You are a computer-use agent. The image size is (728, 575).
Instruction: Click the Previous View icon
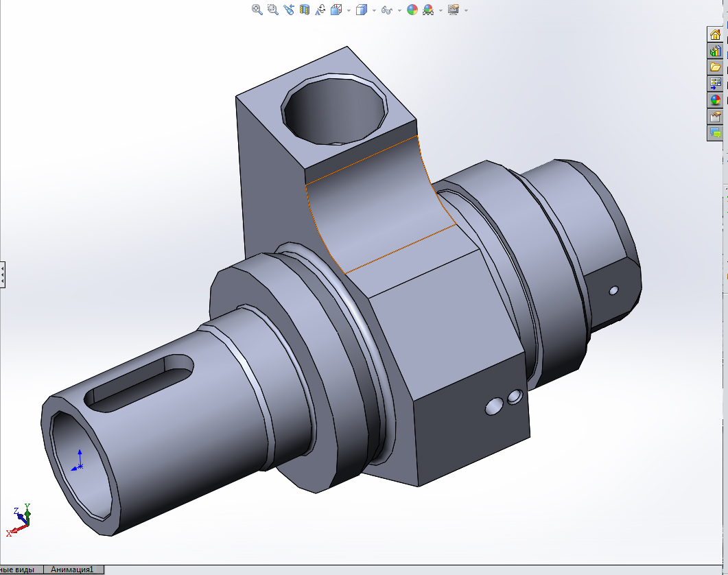[289, 10]
